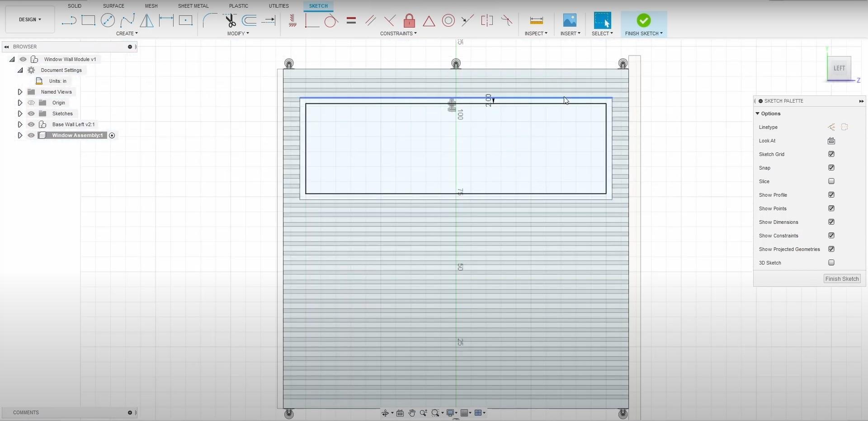Switch to the UTILITIES tab
Image resolution: width=868 pixels, height=421 pixels.
(x=279, y=6)
